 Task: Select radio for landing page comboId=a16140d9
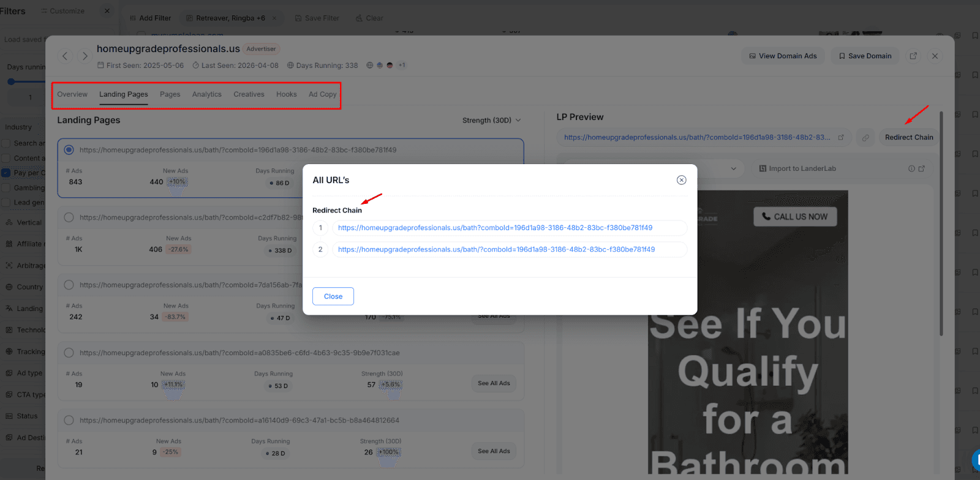69,420
